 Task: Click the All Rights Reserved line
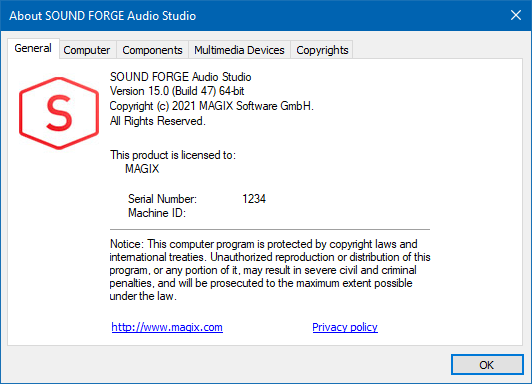(157, 121)
